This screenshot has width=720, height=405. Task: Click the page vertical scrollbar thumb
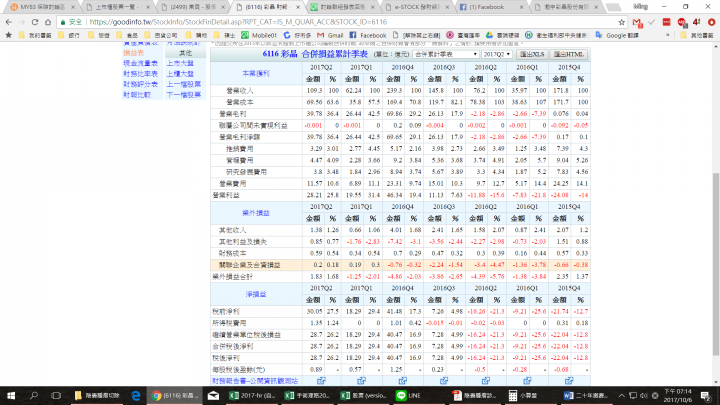point(715,264)
